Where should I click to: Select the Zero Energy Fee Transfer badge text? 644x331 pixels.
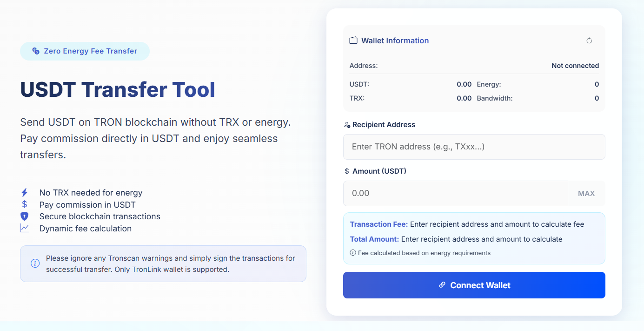point(90,51)
